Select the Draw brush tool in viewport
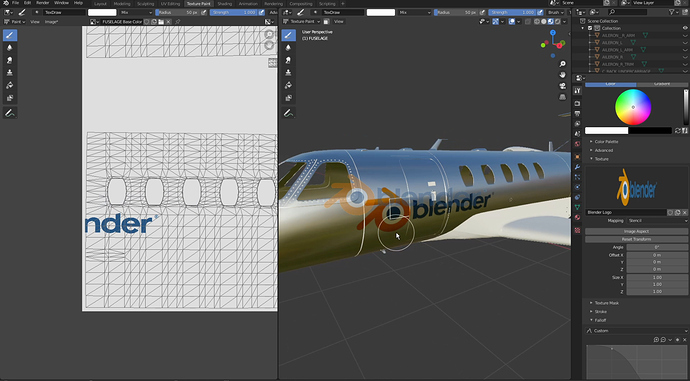The width and height of the screenshot is (690, 381). [288, 35]
